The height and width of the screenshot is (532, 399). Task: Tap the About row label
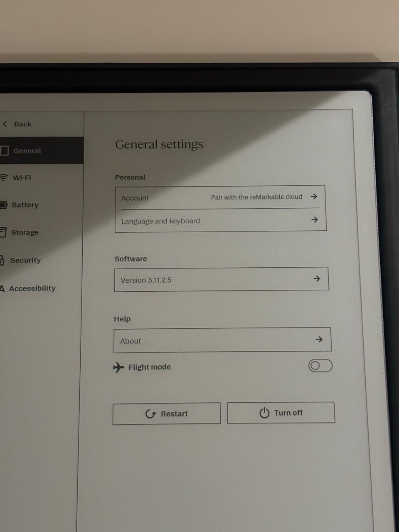[131, 341]
